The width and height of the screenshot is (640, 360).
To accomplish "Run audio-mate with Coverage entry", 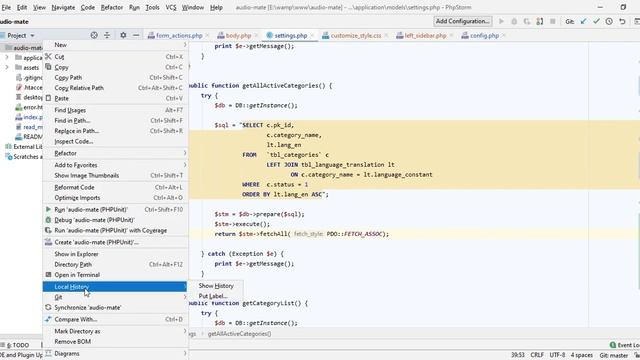I will coord(115,230).
